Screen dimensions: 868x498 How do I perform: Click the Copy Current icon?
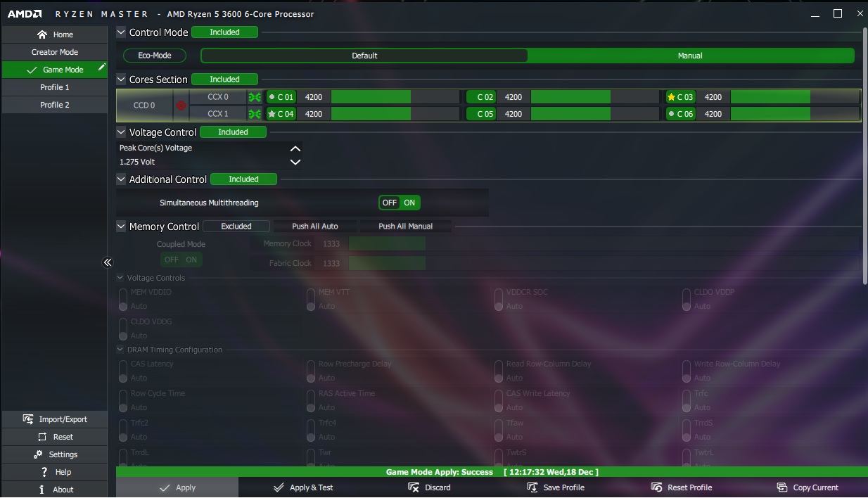point(781,487)
